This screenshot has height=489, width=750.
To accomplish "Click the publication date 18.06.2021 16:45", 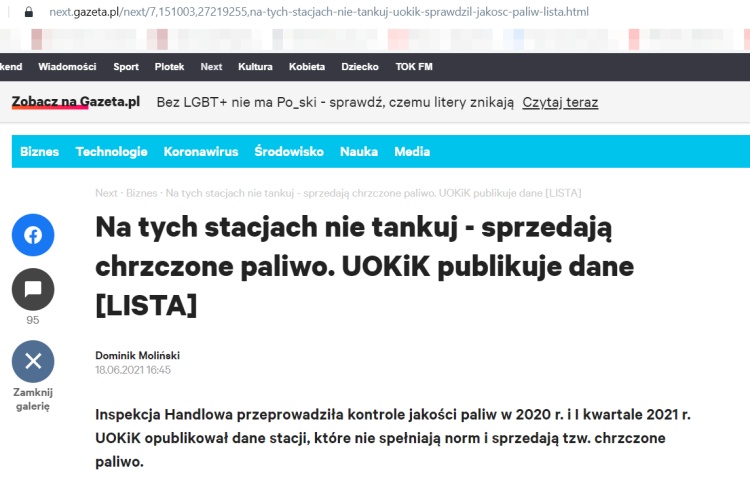I will (x=133, y=370).
